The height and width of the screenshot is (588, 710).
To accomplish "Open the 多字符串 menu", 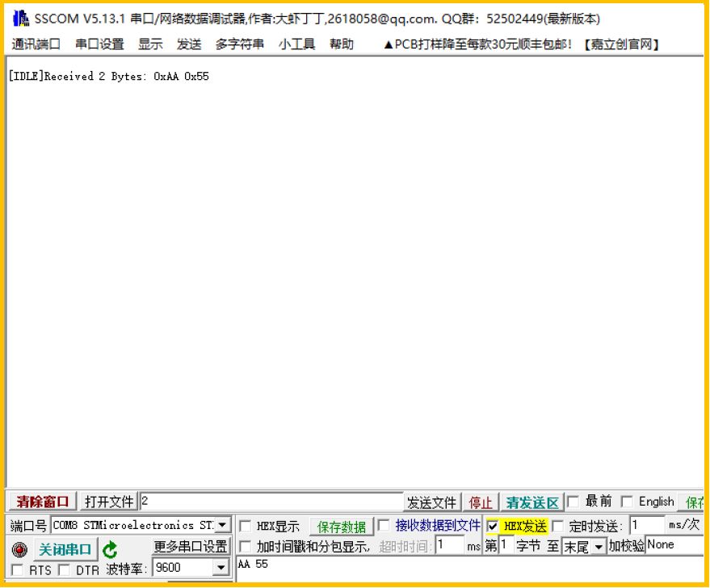I will click(240, 44).
